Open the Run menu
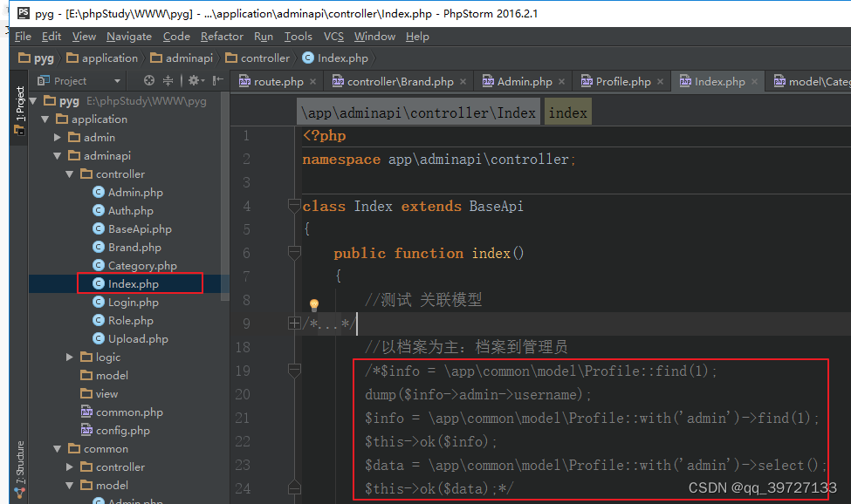 coord(264,37)
